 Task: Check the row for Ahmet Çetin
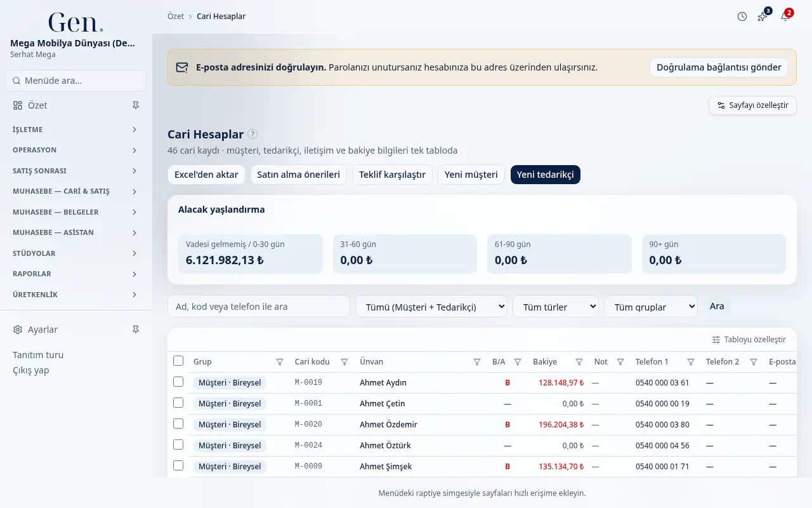pos(178,403)
